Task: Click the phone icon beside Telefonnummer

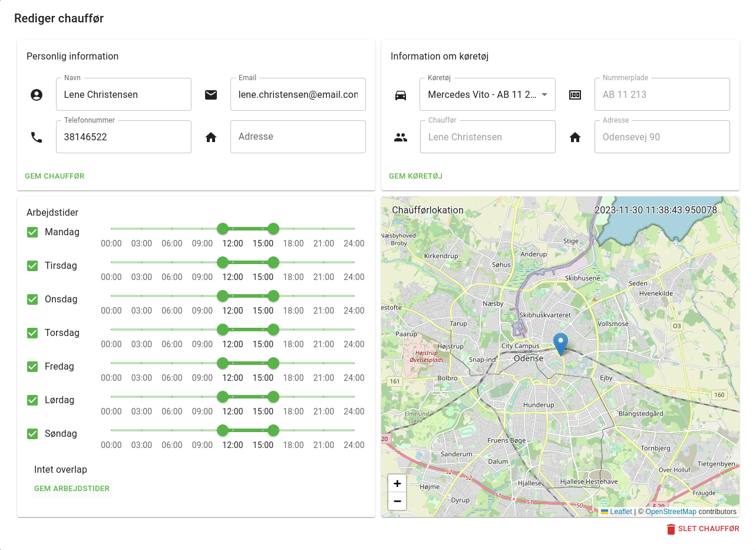Action: [x=37, y=137]
